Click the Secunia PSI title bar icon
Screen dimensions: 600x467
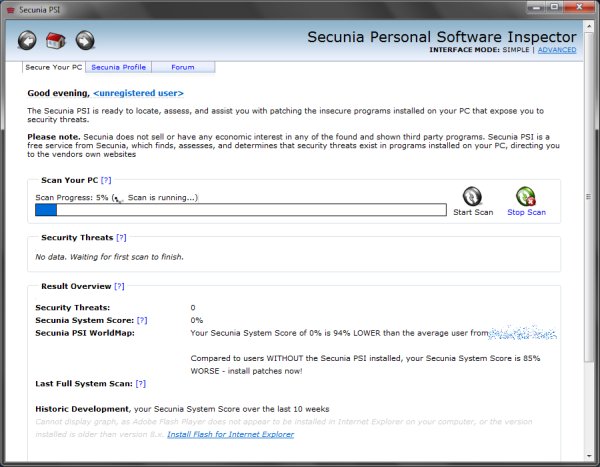click(11, 10)
